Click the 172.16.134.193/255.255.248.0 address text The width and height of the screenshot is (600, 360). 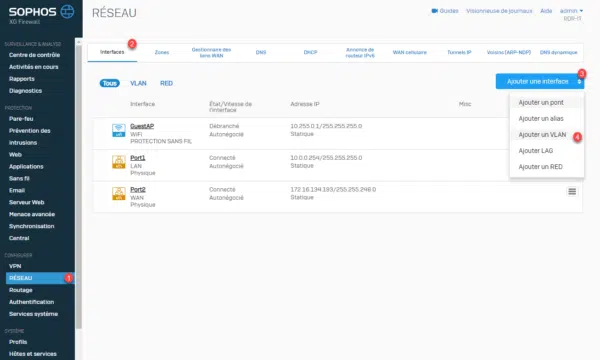tap(333, 189)
